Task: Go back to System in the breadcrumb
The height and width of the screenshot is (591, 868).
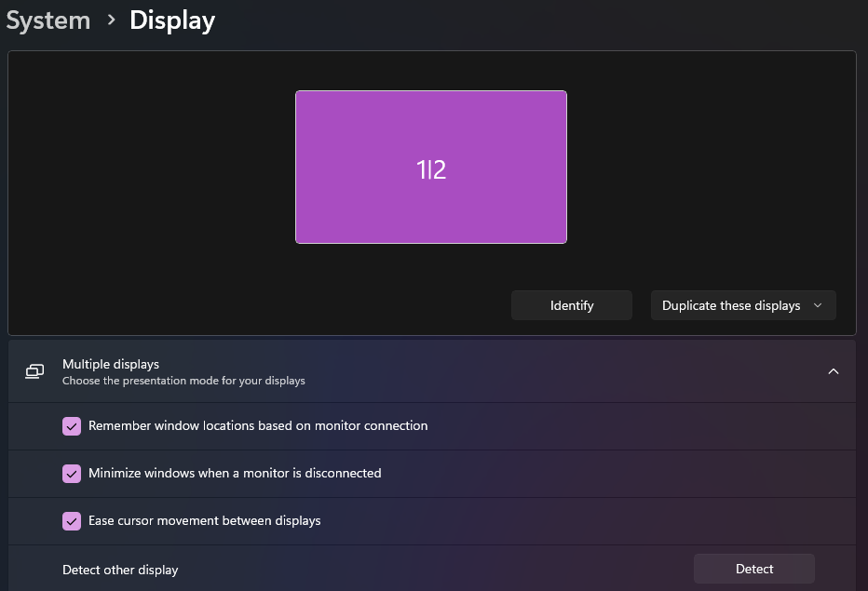Action: click(x=48, y=20)
